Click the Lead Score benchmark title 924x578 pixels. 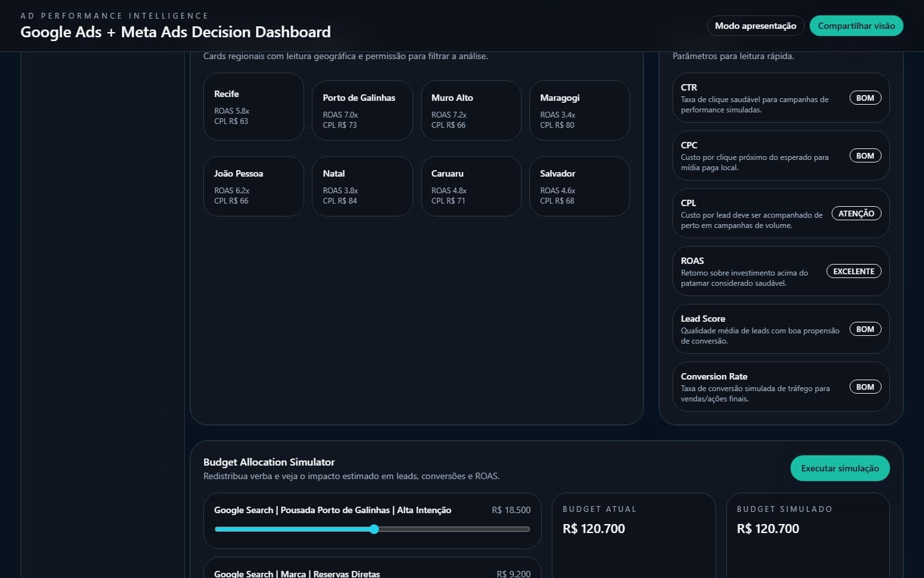pos(703,319)
